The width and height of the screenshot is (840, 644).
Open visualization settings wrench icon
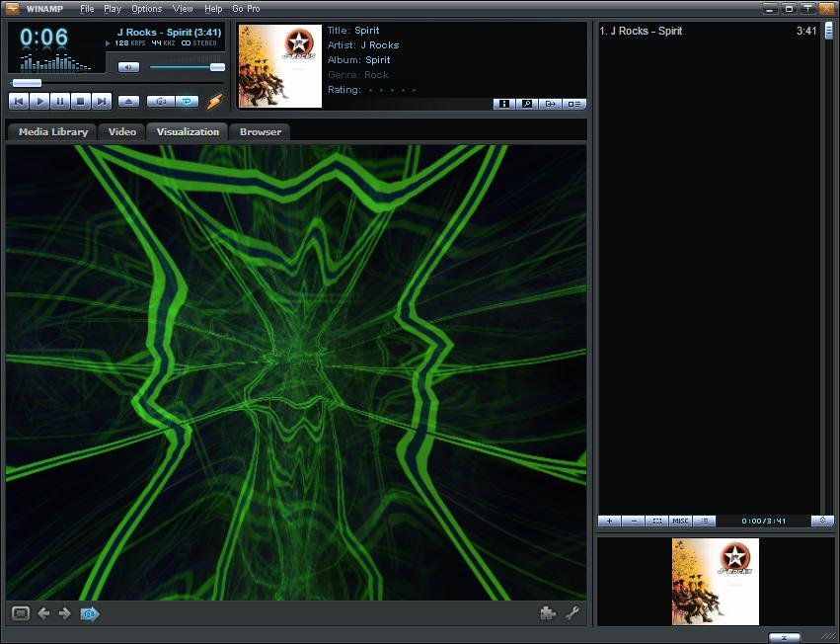[572, 613]
